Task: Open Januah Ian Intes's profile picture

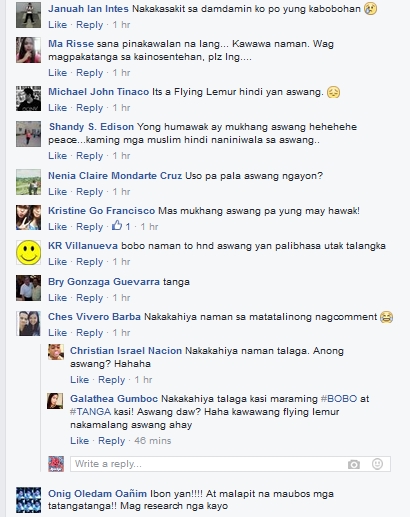Action: point(29,15)
